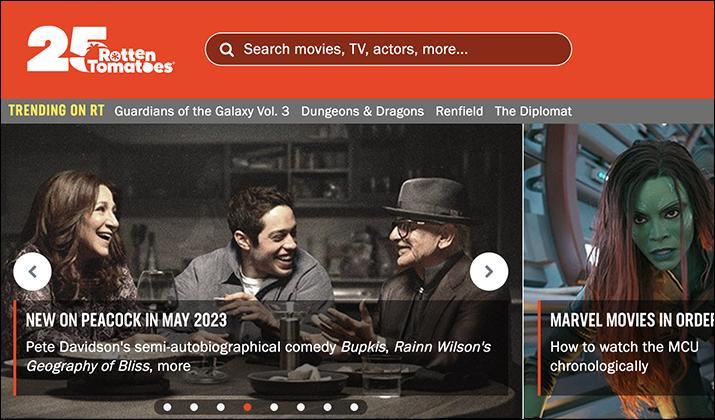This screenshot has width=715, height=420.
Task: Click the Rotten Tomatoes 25 logo
Action: pos(100,49)
